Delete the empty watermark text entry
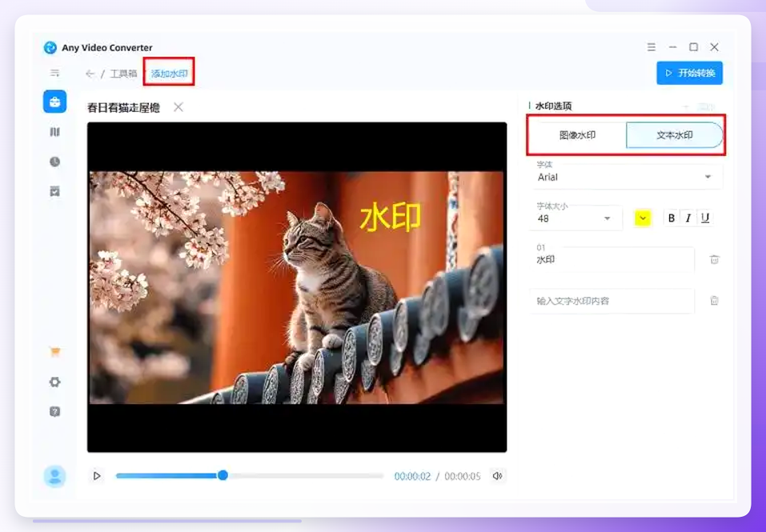Screen dimensions: 766x532 [x=714, y=301]
